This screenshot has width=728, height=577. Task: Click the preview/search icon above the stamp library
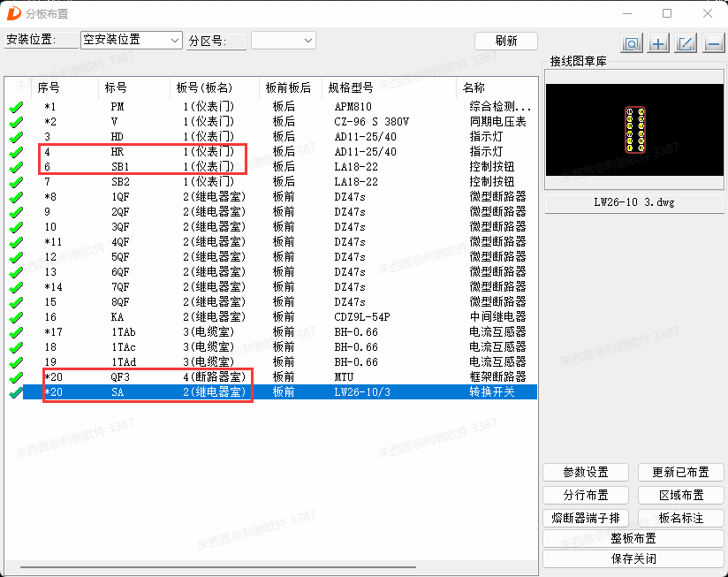(x=632, y=43)
